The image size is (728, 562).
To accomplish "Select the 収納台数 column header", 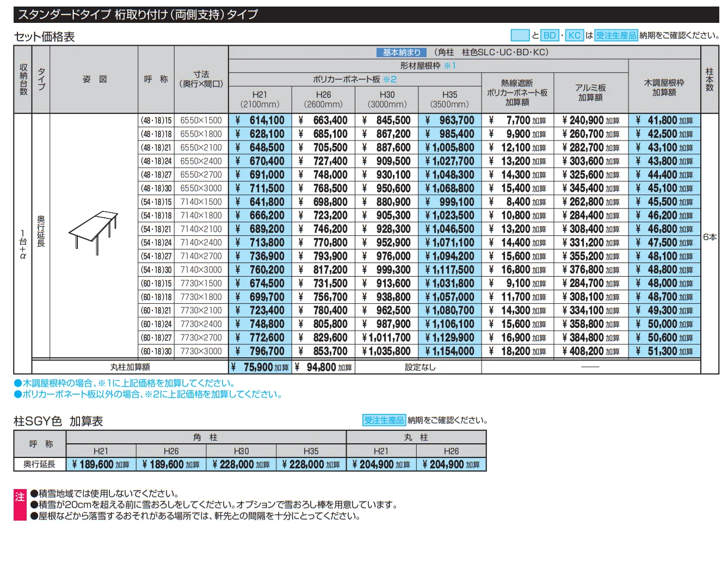I will tap(23, 80).
